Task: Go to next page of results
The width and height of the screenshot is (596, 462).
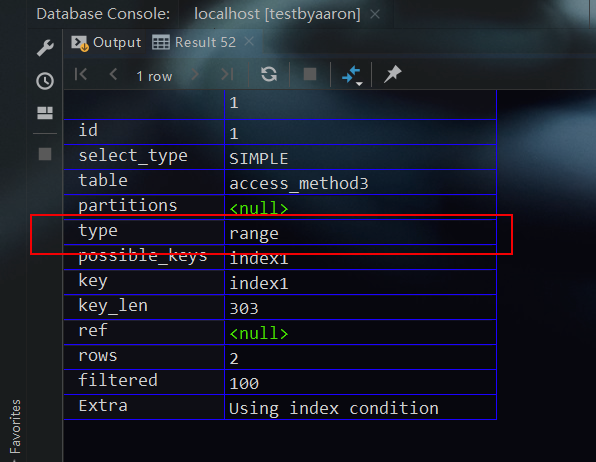Action: pyautogui.click(x=195, y=74)
